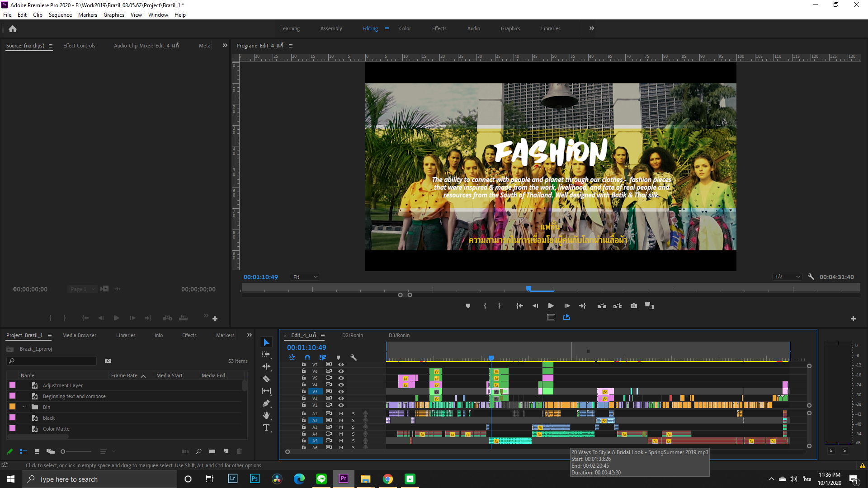Open the Fit zoom level dropdown

tap(305, 277)
